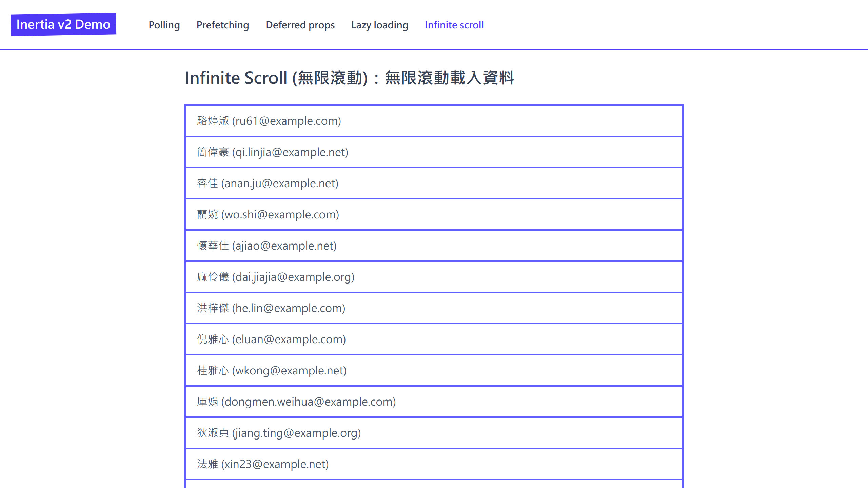The height and width of the screenshot is (488, 868).
Task: Select the active Infinite scroll tab
Action: pos(454,25)
